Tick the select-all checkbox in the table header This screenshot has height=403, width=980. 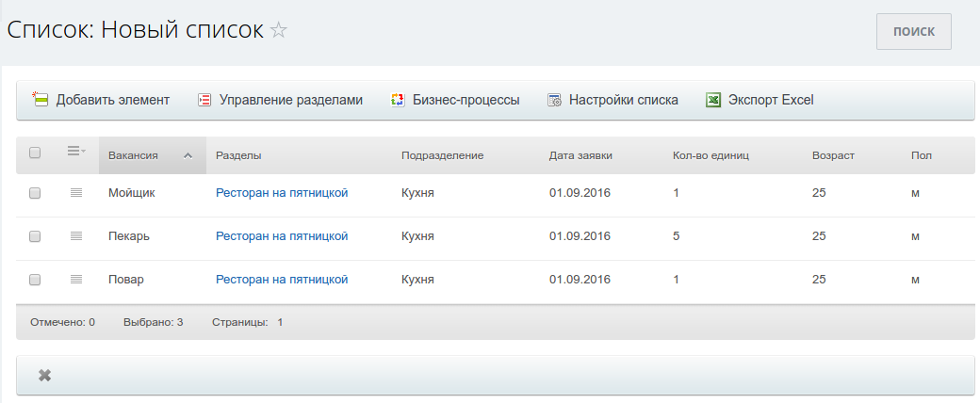click(x=35, y=153)
